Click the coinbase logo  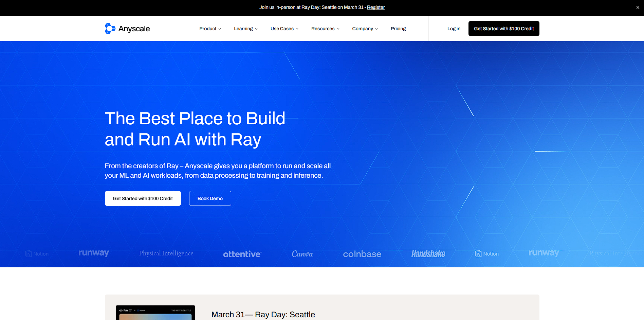click(x=362, y=254)
